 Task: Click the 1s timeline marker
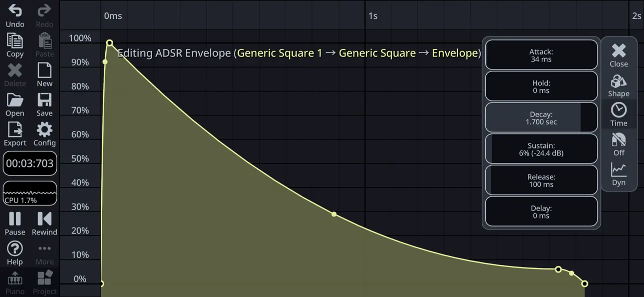coord(373,16)
